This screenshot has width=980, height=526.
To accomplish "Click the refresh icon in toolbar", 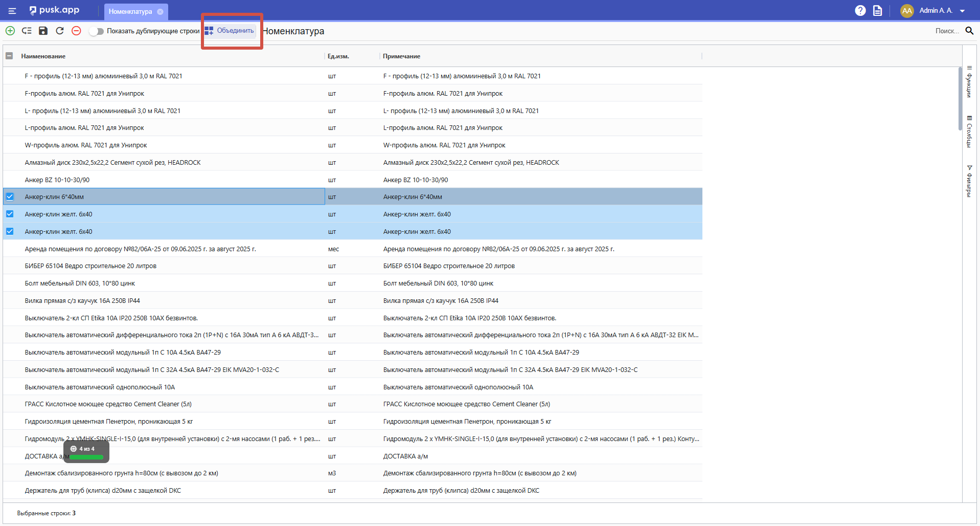I will tap(60, 31).
